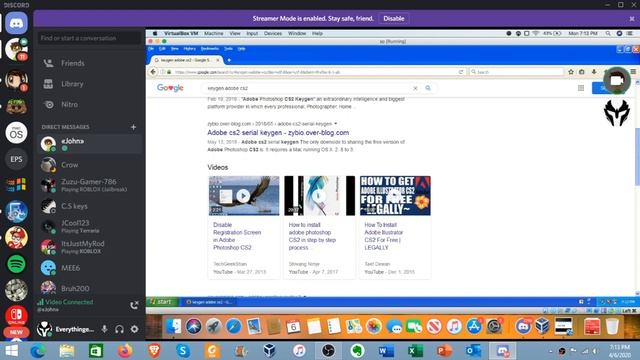The image size is (640, 360).
Task: Click the Google logo in streamed browser
Action: 170,88
